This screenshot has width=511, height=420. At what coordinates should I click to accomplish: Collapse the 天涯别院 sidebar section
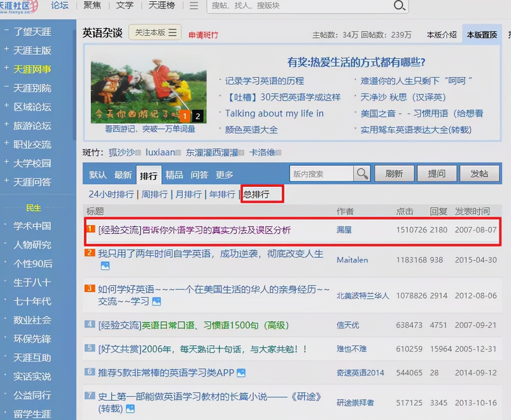[6, 86]
